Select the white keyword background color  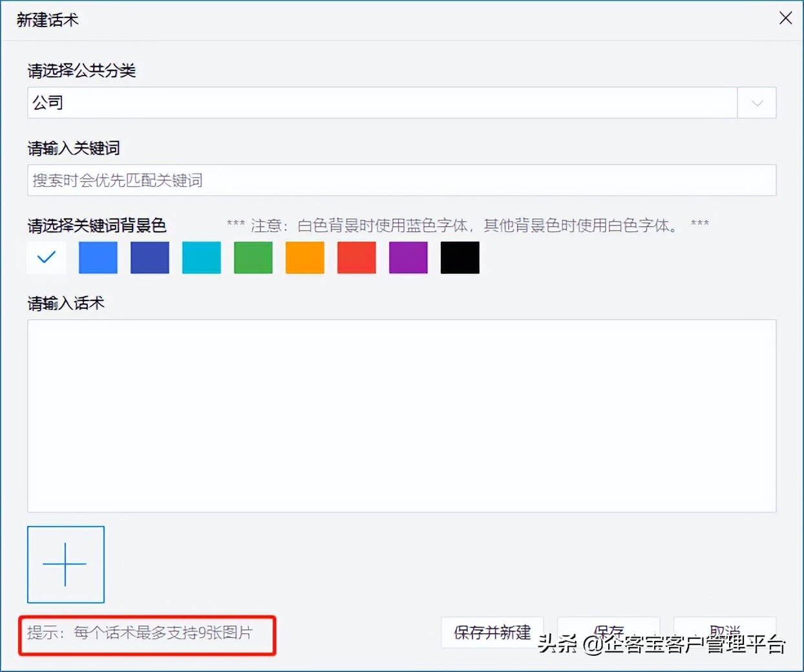[x=46, y=257]
